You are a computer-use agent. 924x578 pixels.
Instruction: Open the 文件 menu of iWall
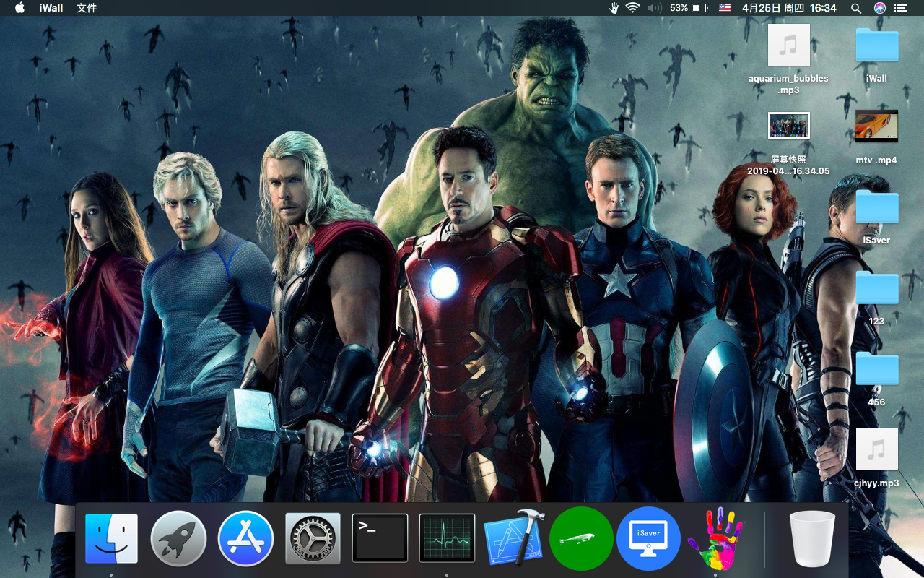point(86,8)
